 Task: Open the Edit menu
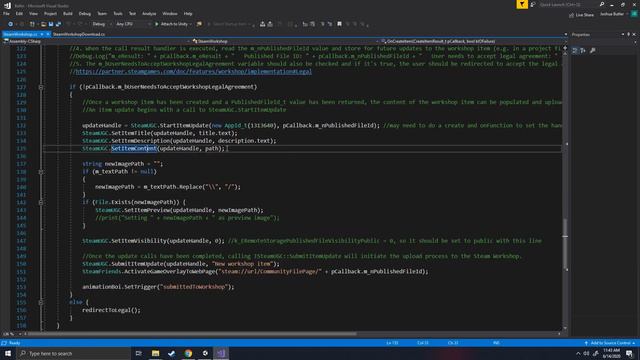(x=19, y=14)
